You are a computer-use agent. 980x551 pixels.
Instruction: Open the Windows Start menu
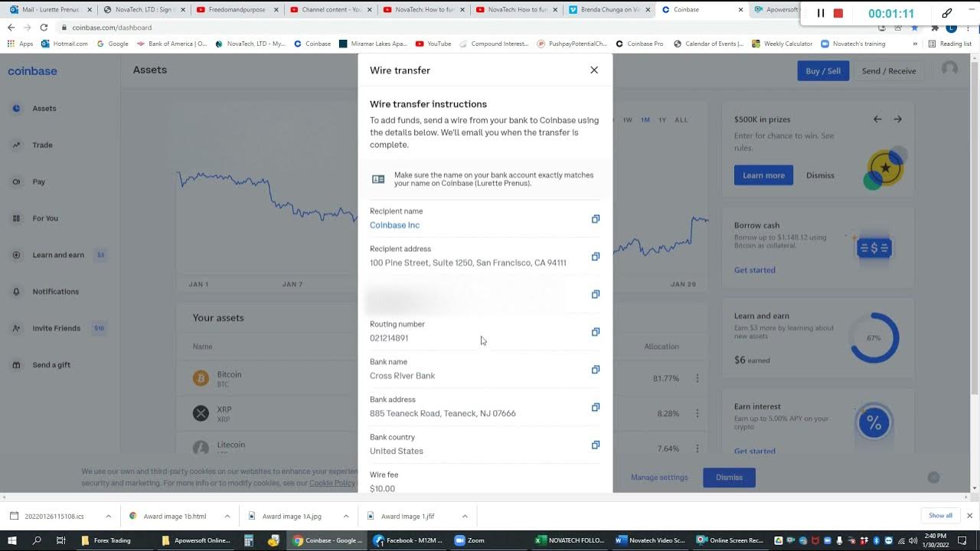13,540
